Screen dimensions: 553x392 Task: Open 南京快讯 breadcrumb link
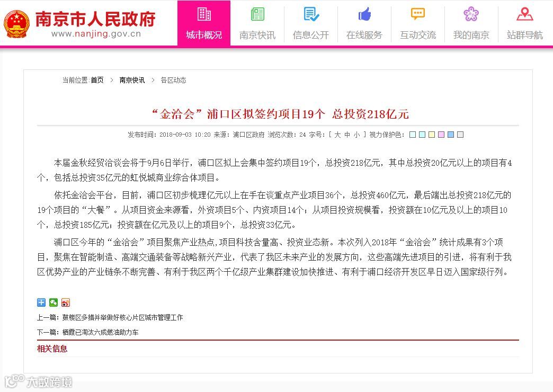pyautogui.click(x=132, y=80)
